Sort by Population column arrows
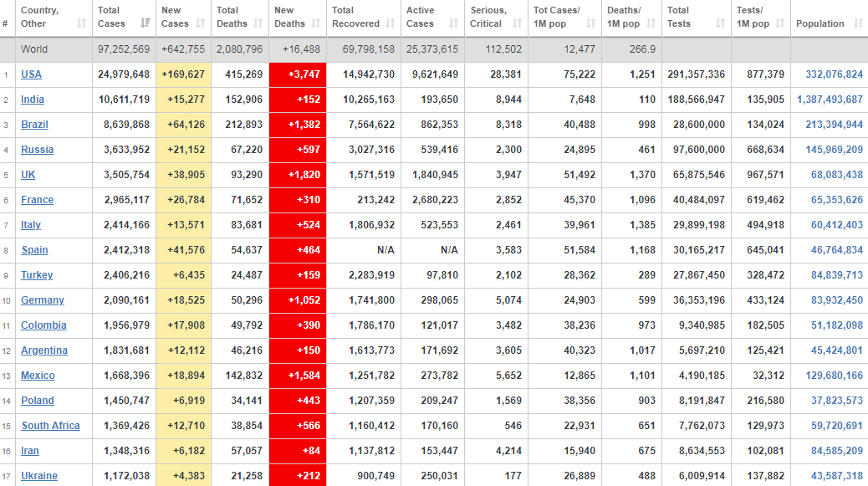 coord(855,23)
